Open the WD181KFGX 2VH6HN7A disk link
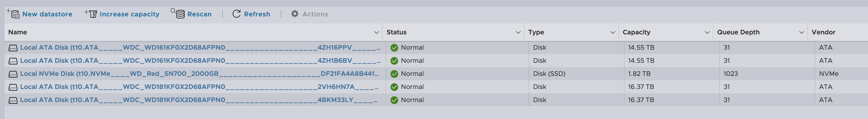This screenshot has width=868, height=119. 199,87
